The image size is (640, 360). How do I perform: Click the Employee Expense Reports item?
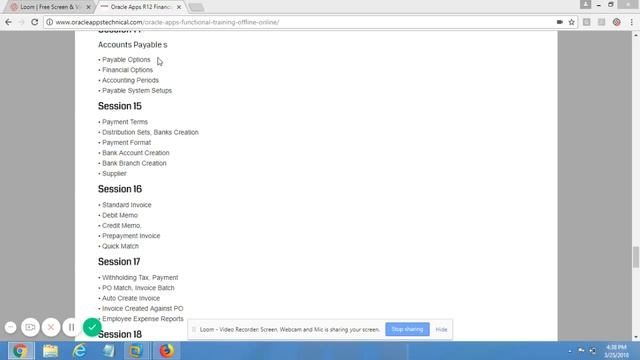[143, 319]
